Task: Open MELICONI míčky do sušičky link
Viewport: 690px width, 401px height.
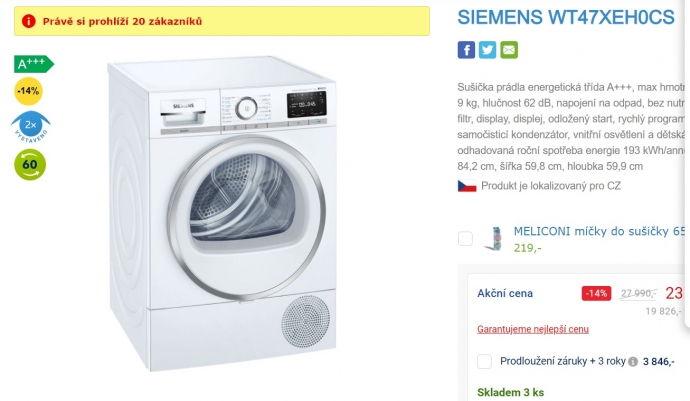Action: click(599, 231)
